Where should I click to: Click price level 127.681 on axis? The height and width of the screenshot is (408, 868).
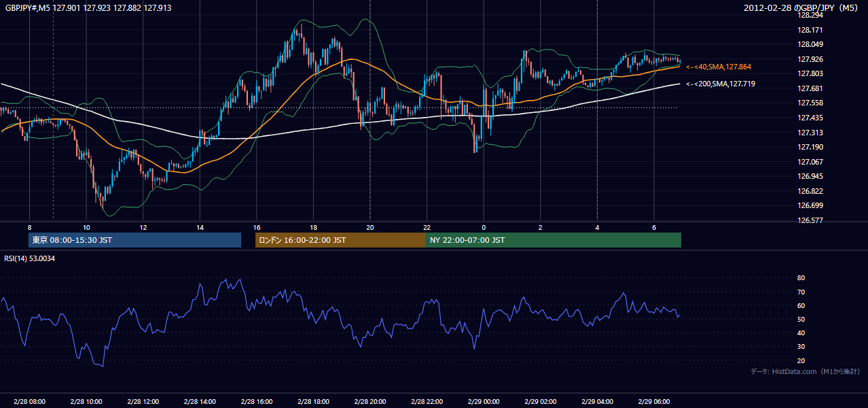(810, 88)
